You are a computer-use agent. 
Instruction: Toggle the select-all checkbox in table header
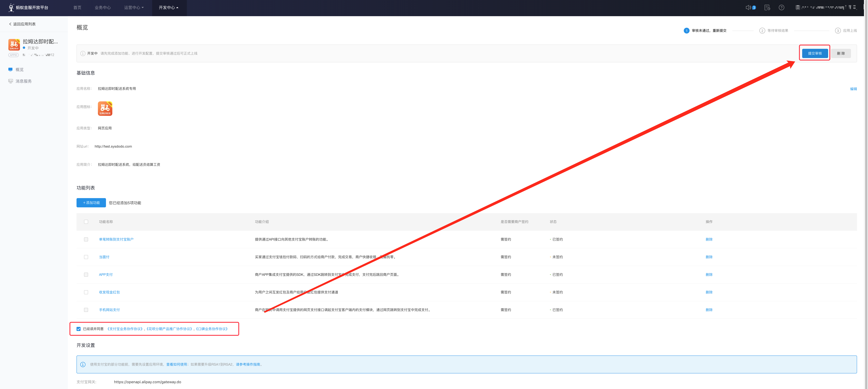pos(86,222)
